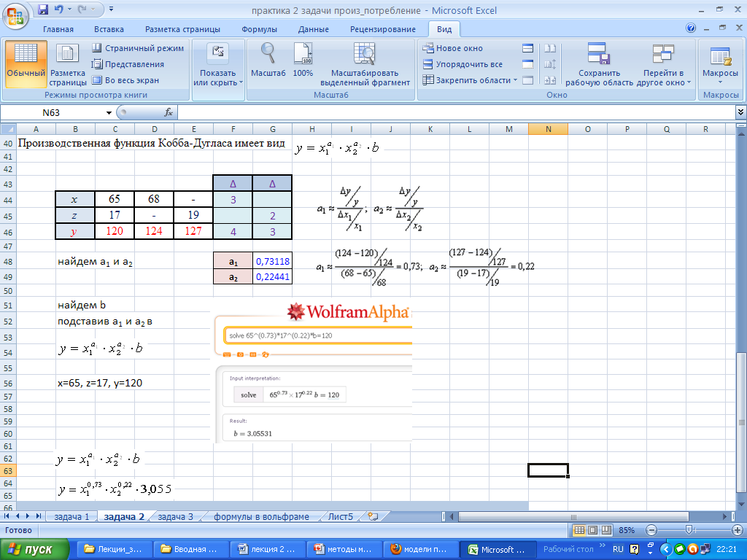747x560 pixels.
Task: Set zoom to 100%
Action: click(x=303, y=60)
